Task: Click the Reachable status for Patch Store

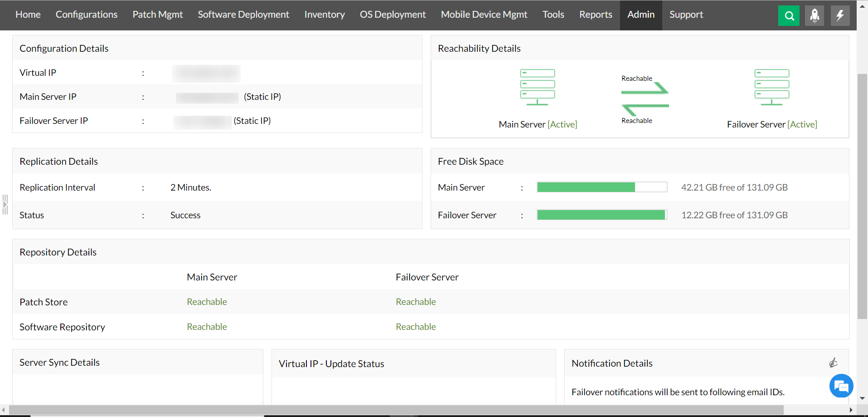Action: [x=207, y=302]
